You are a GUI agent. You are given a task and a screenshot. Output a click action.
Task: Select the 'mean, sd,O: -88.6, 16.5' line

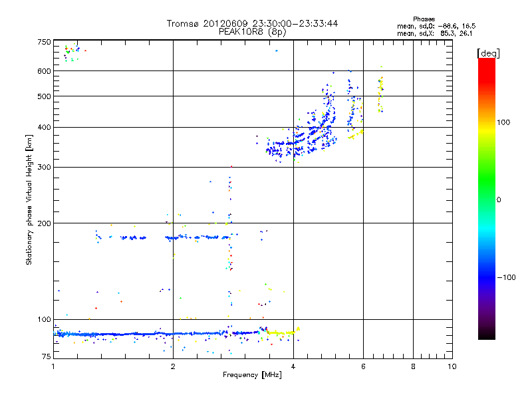pyautogui.click(x=436, y=26)
